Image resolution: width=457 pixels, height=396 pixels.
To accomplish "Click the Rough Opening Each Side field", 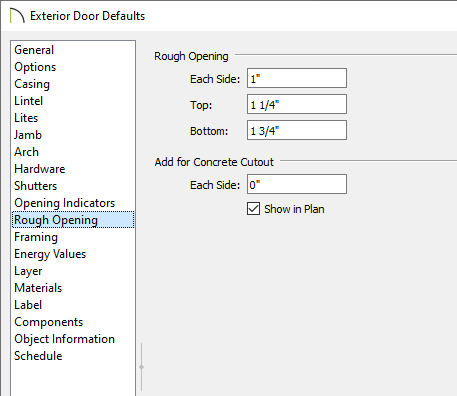I will pyautogui.click(x=297, y=78).
